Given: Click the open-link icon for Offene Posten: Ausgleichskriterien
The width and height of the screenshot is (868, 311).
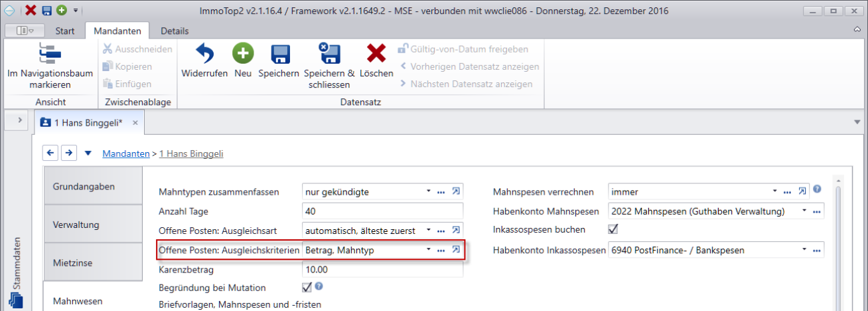Looking at the screenshot, I should click(x=456, y=249).
